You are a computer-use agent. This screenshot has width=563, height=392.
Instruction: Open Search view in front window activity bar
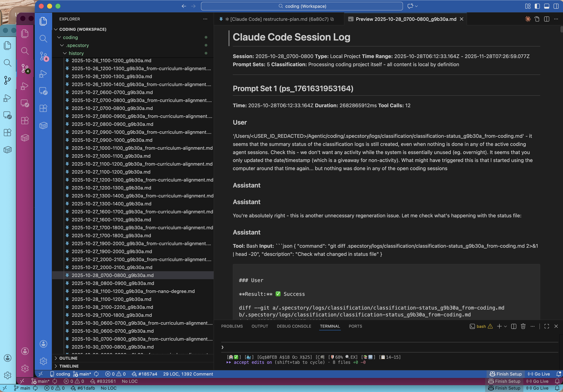[x=43, y=39]
